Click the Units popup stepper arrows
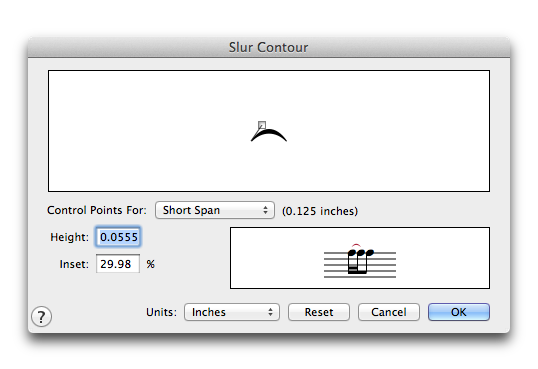This screenshot has height=369, width=538. point(270,312)
